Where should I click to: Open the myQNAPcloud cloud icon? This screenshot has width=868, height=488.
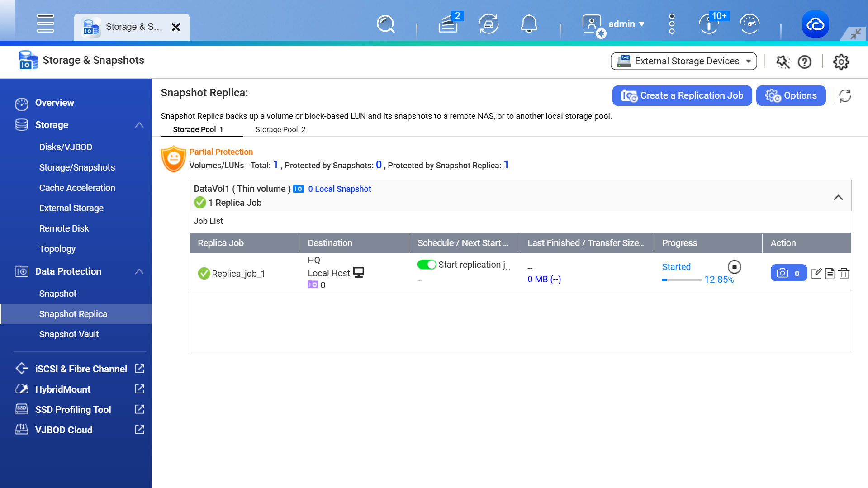tap(815, 24)
